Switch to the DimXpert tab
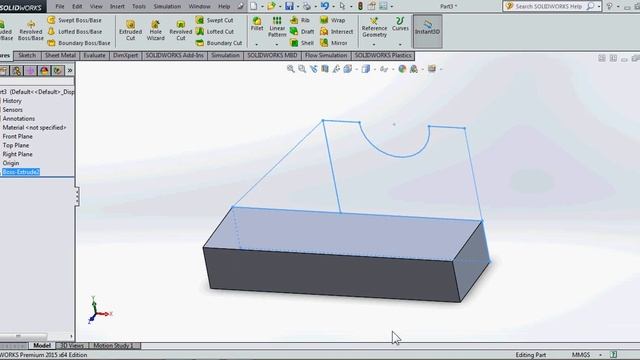Image resolution: width=640 pixels, height=360 pixels. pos(125,56)
